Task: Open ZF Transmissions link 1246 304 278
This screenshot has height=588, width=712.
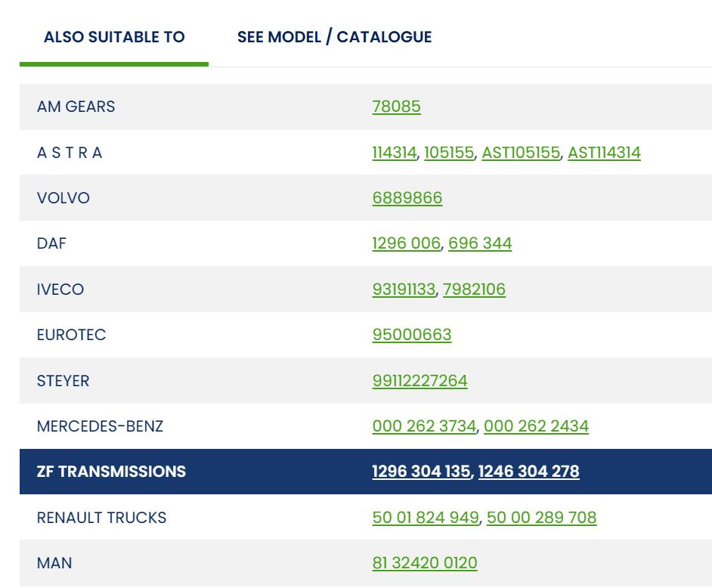Action: pyautogui.click(x=528, y=472)
